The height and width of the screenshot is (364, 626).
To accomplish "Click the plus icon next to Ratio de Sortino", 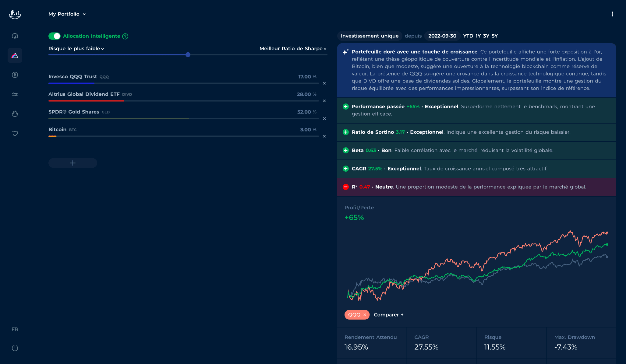I will click(x=346, y=132).
